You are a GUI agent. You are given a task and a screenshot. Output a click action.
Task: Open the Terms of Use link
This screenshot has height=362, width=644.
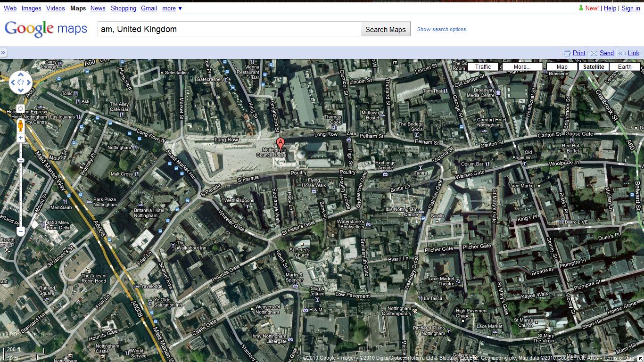pos(619,358)
